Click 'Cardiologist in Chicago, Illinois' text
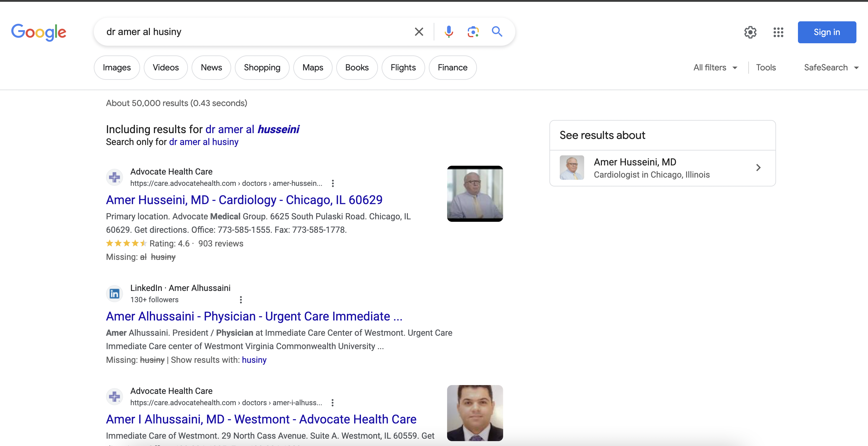 click(x=652, y=175)
